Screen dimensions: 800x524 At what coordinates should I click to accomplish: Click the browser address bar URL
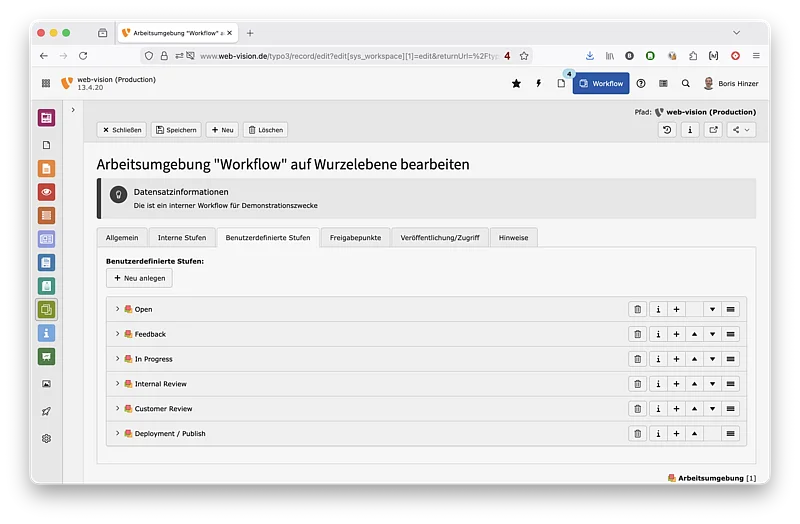349,56
